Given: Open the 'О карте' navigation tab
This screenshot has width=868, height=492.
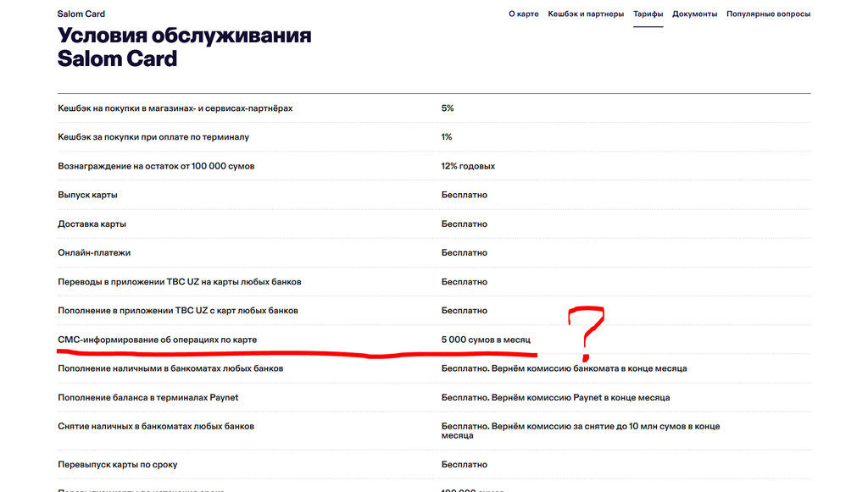Looking at the screenshot, I should [523, 14].
